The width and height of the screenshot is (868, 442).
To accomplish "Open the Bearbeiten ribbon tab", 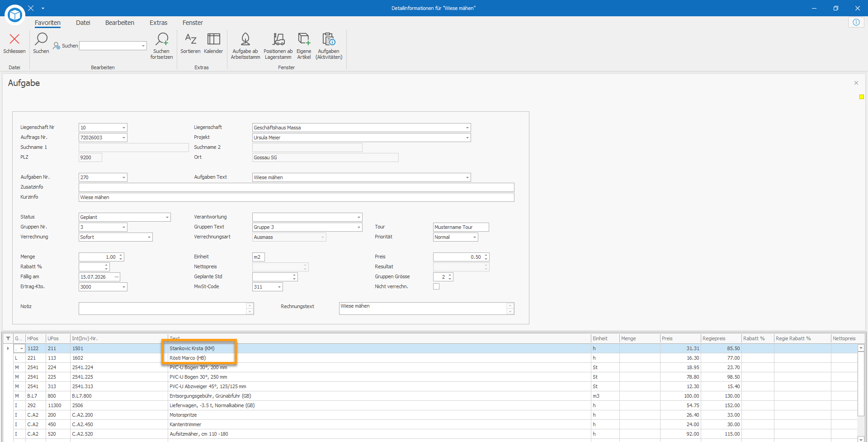I will point(120,23).
